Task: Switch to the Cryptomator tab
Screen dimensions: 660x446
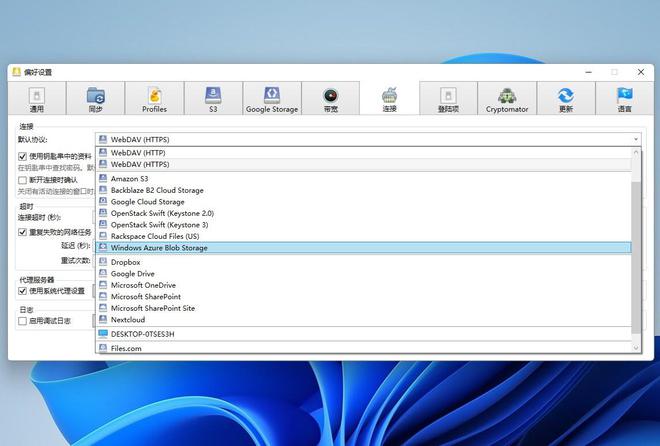Action: click(507, 98)
